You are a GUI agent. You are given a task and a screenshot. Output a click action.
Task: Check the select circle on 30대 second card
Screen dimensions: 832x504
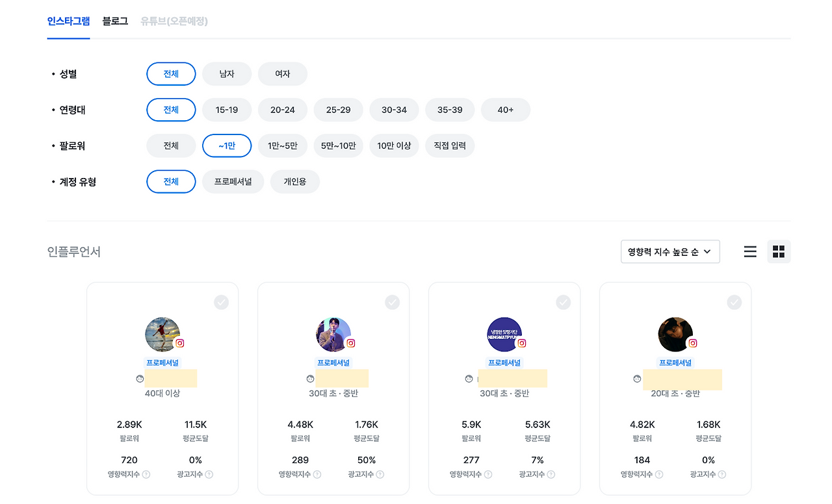pyautogui.click(x=393, y=302)
